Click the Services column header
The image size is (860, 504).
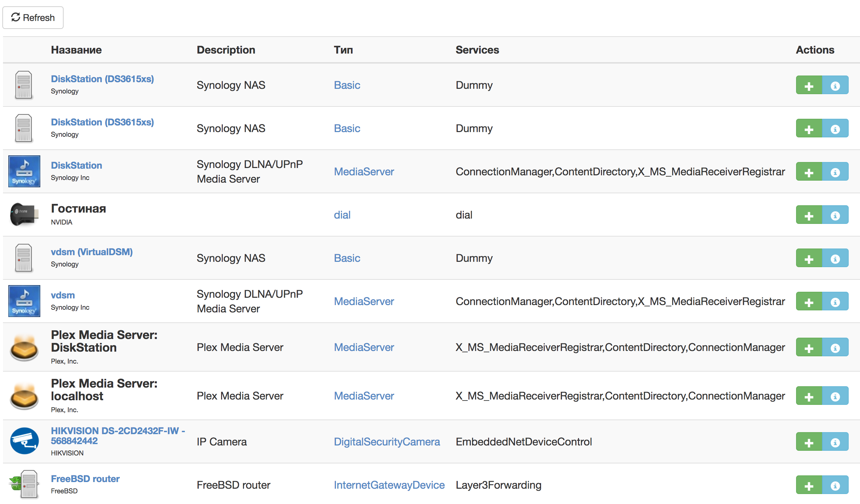[x=477, y=50]
